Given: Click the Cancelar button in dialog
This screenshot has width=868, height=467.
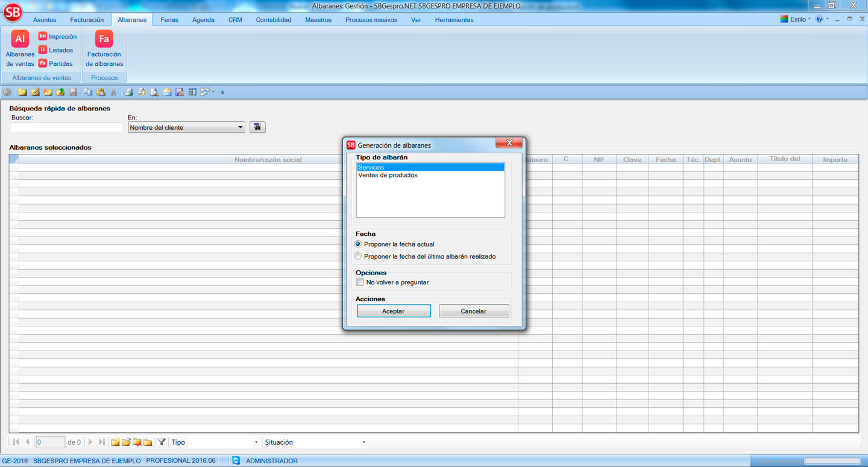Looking at the screenshot, I should 474,311.
